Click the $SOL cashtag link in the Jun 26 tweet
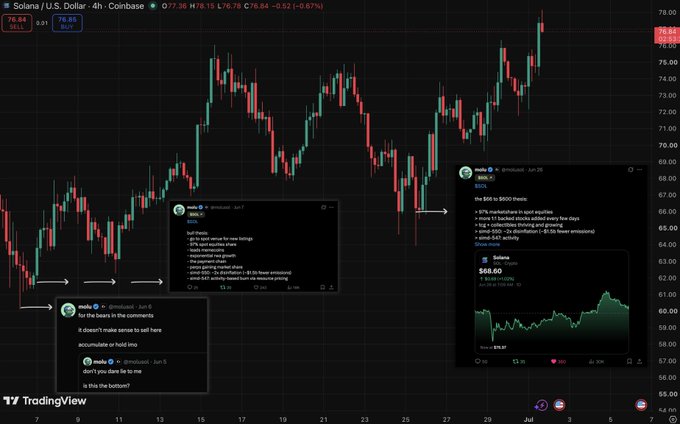The image size is (680, 424). [481, 186]
